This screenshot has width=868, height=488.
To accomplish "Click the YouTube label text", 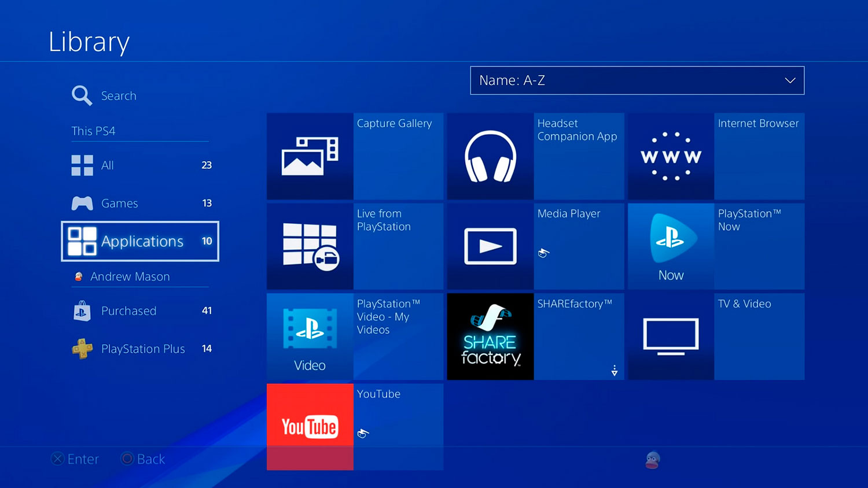I will (378, 394).
